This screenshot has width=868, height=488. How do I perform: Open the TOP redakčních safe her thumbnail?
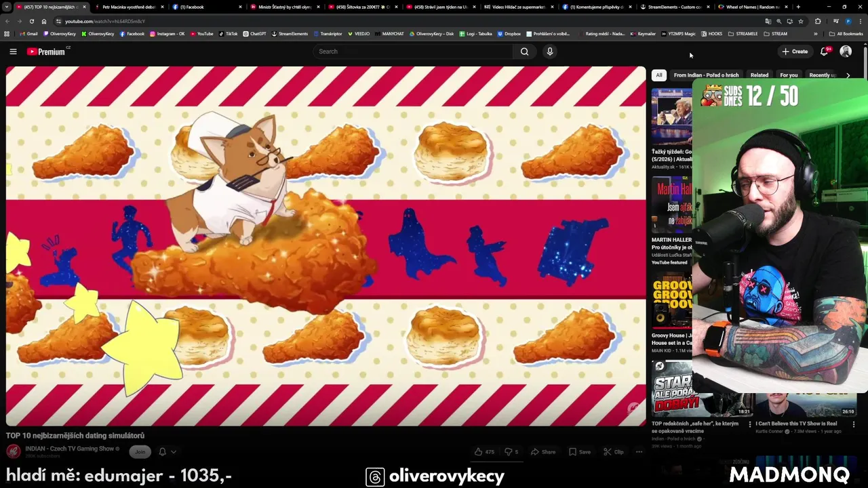pos(702,388)
